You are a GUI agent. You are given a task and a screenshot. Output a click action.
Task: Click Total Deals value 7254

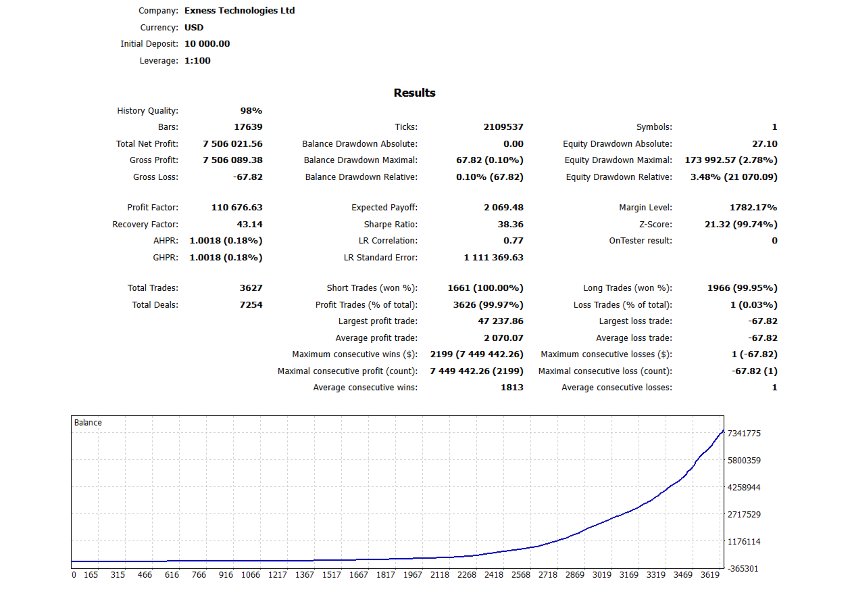[x=251, y=304]
